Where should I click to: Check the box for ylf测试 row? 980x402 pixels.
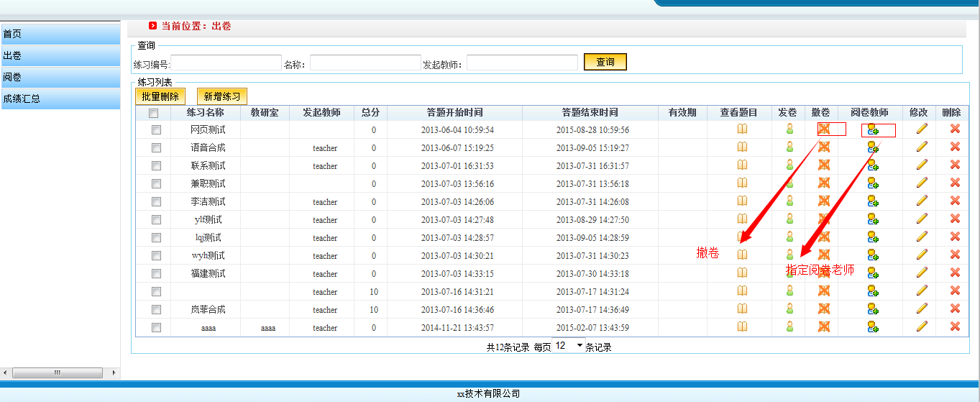(x=156, y=220)
